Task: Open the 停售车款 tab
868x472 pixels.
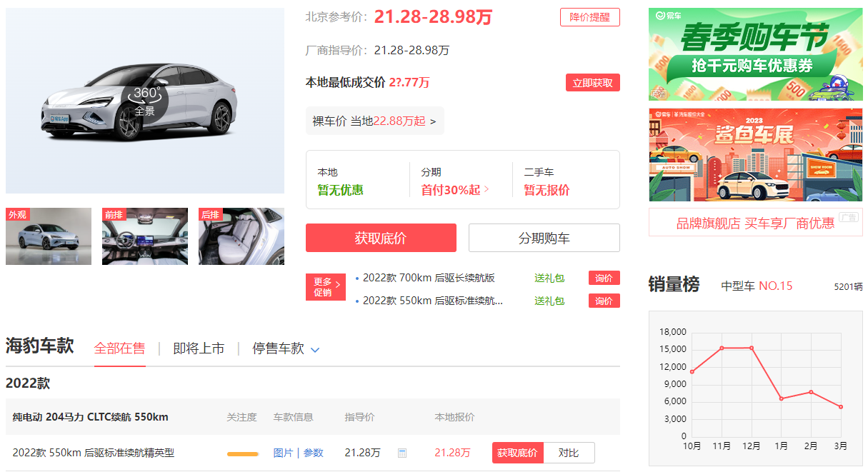Action: (x=278, y=348)
